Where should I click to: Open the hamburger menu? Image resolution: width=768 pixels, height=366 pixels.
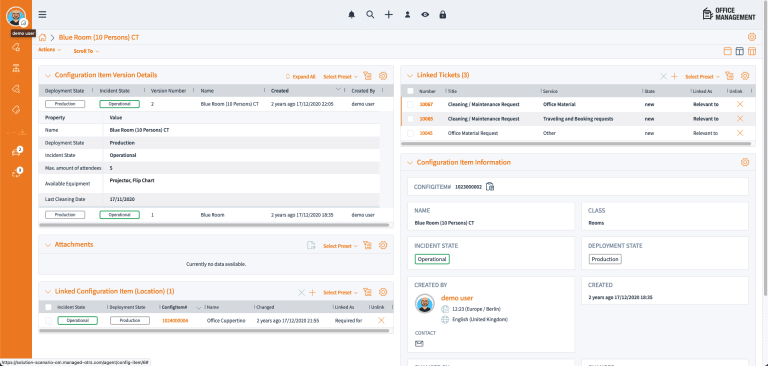43,15
